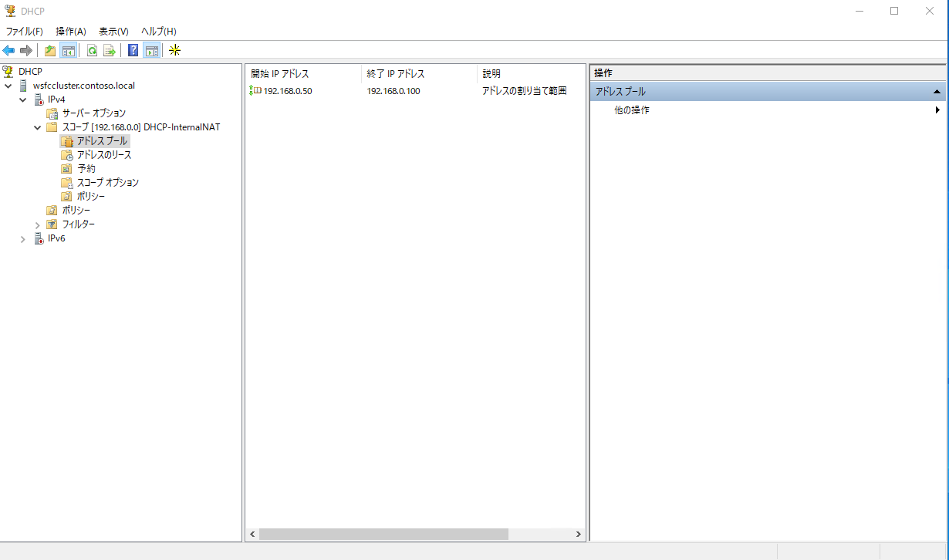Select the IPv6 node icon
This screenshot has width=949, height=560.
pyautogui.click(x=39, y=238)
